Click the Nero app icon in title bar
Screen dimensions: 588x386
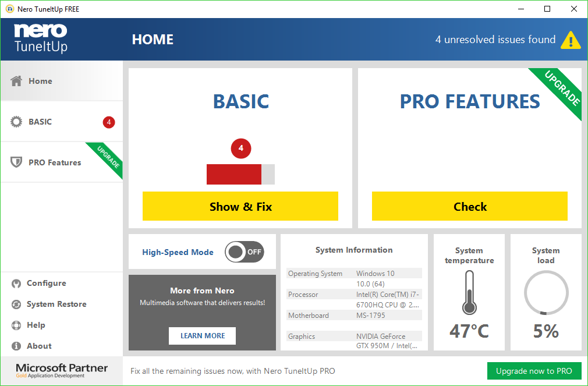(x=10, y=9)
